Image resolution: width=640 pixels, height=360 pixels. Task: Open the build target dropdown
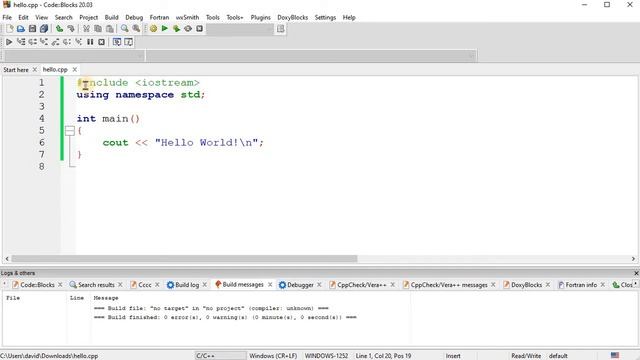point(240,29)
